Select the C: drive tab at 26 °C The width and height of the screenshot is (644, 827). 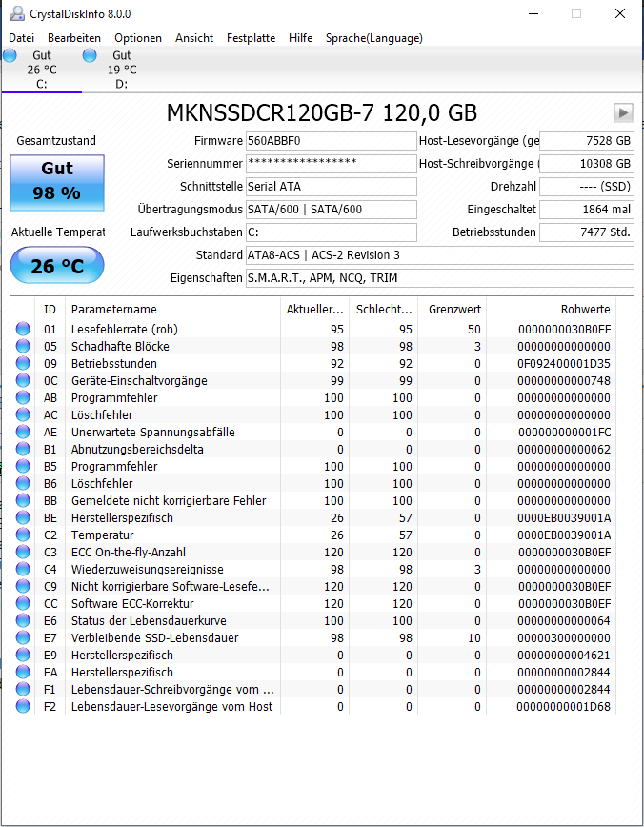(x=42, y=70)
